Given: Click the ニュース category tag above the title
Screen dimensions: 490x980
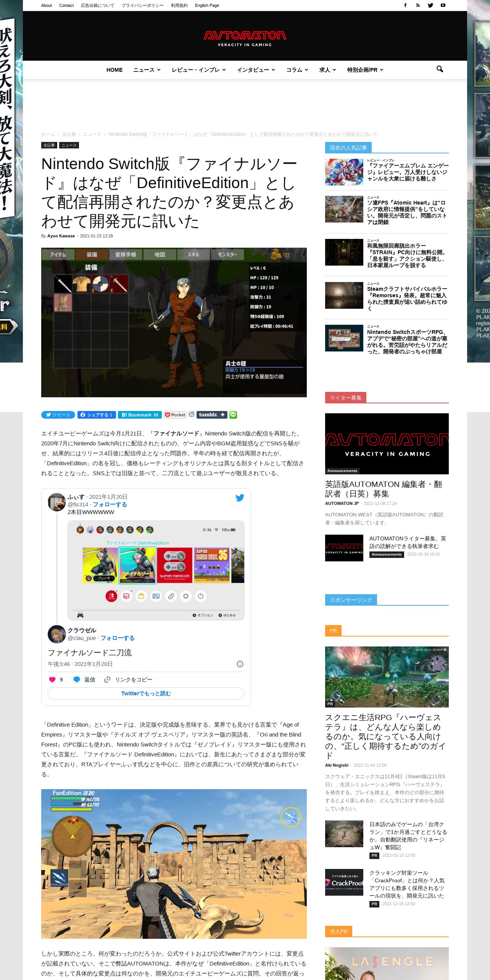Looking at the screenshot, I should point(69,145).
